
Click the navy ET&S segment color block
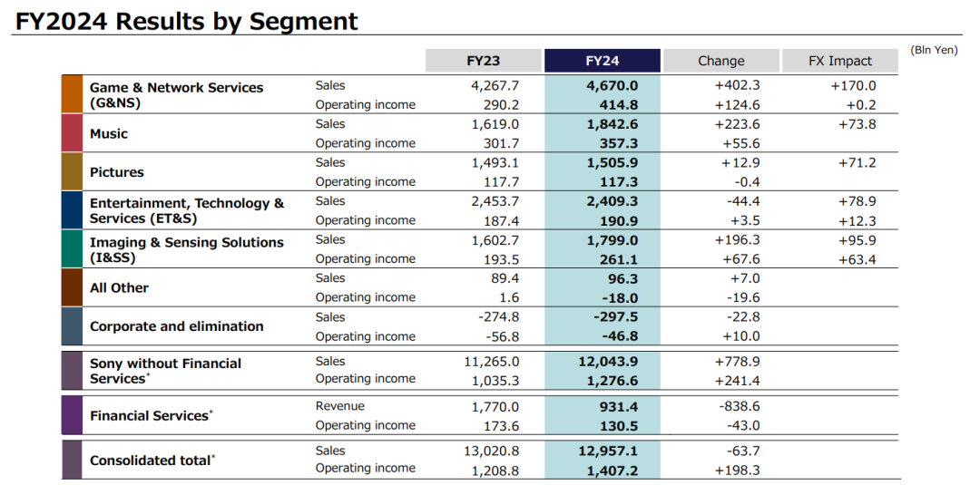(x=72, y=210)
